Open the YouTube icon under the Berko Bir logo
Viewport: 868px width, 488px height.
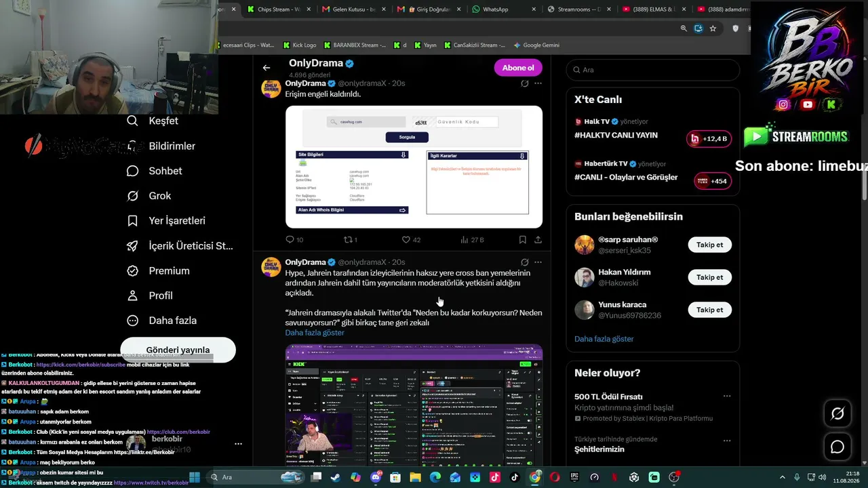click(807, 104)
